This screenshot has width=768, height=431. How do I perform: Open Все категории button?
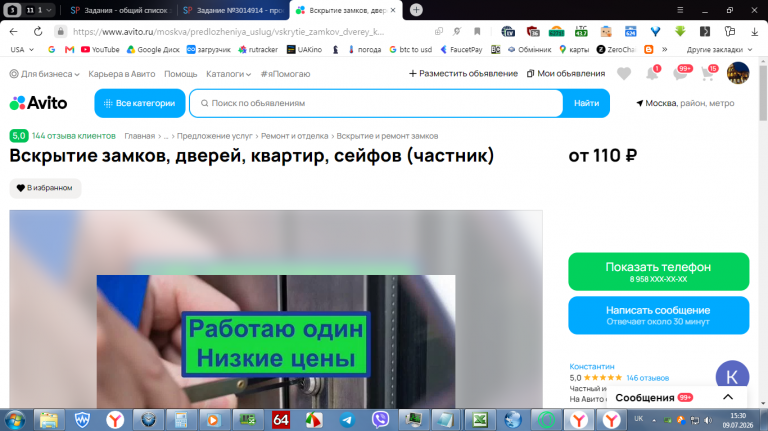pos(140,103)
